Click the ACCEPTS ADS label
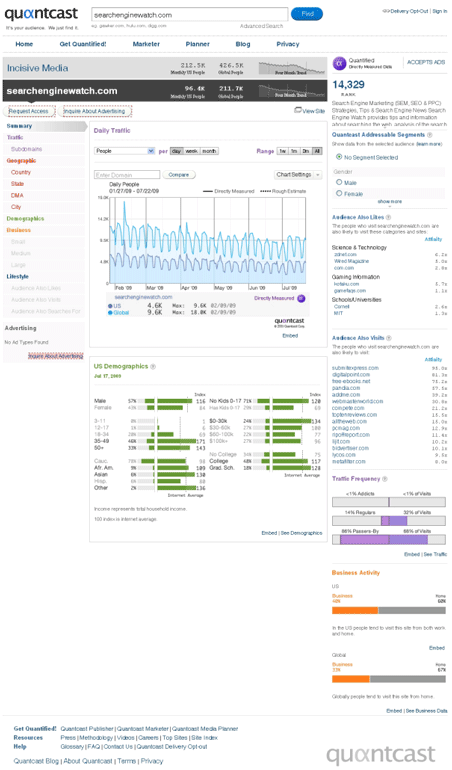452x770 pixels. [425, 62]
